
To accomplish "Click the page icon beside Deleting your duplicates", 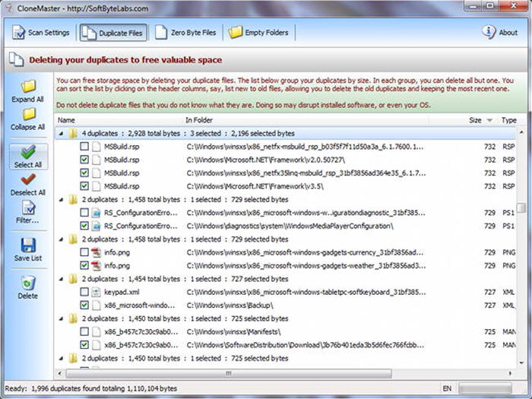I will [16, 59].
